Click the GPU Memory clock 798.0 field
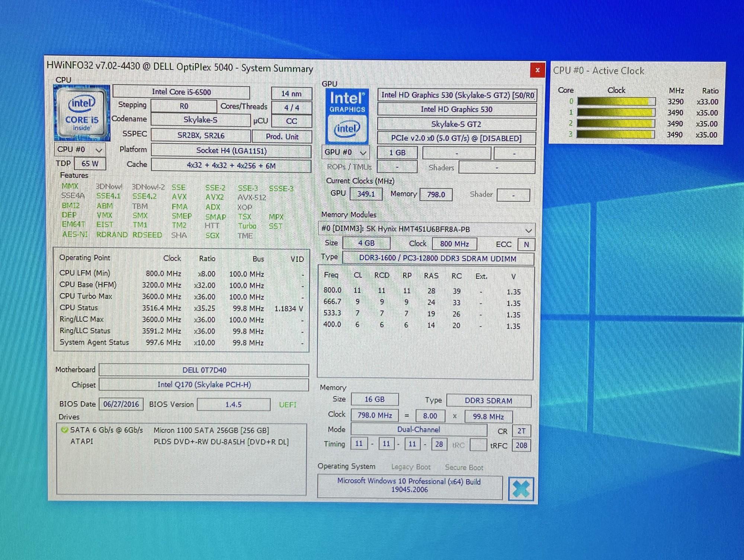This screenshot has width=744, height=560. pyautogui.click(x=436, y=194)
